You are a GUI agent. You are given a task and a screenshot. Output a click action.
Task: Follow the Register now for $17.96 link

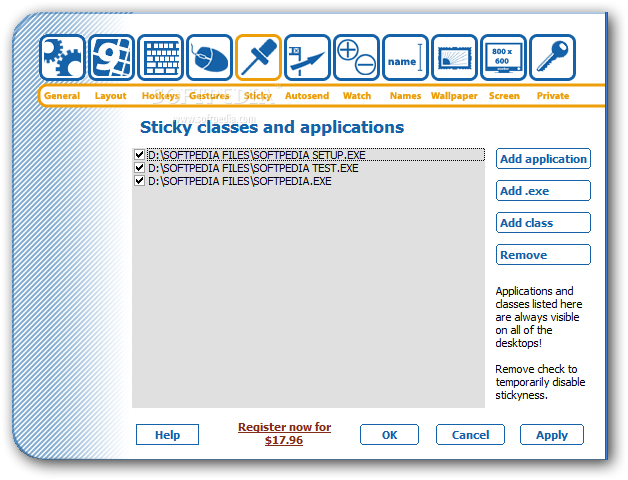tap(284, 434)
